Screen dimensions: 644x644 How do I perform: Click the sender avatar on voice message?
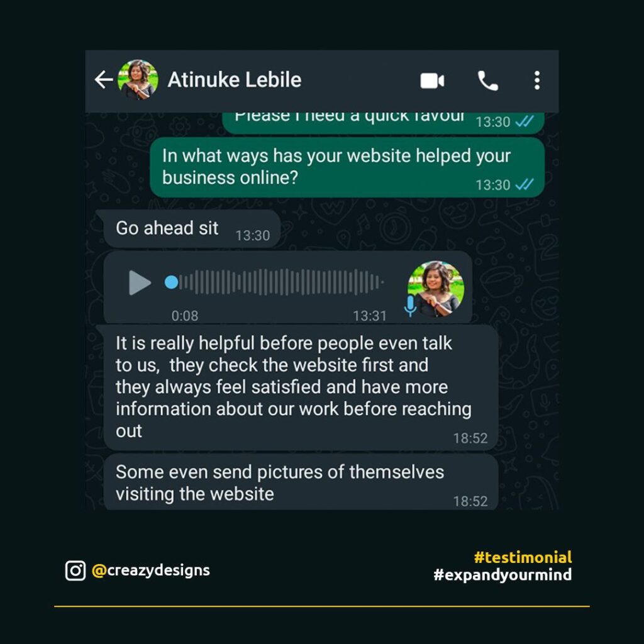[436, 289]
